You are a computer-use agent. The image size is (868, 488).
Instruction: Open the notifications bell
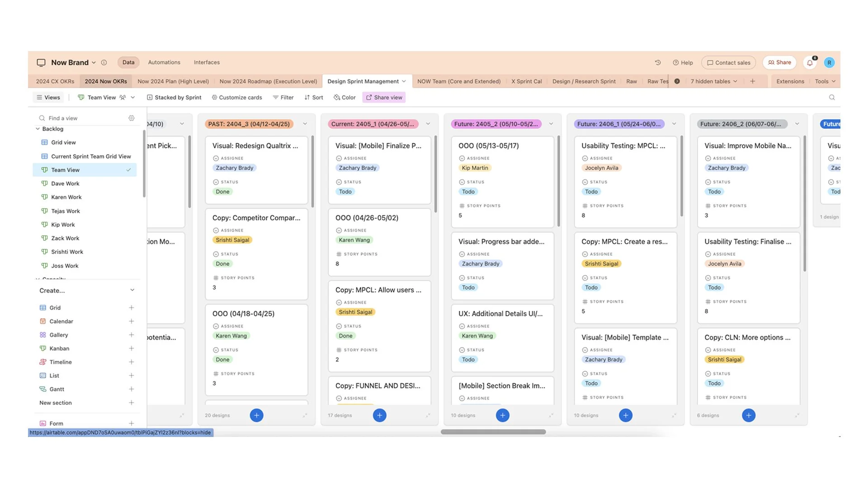click(810, 63)
